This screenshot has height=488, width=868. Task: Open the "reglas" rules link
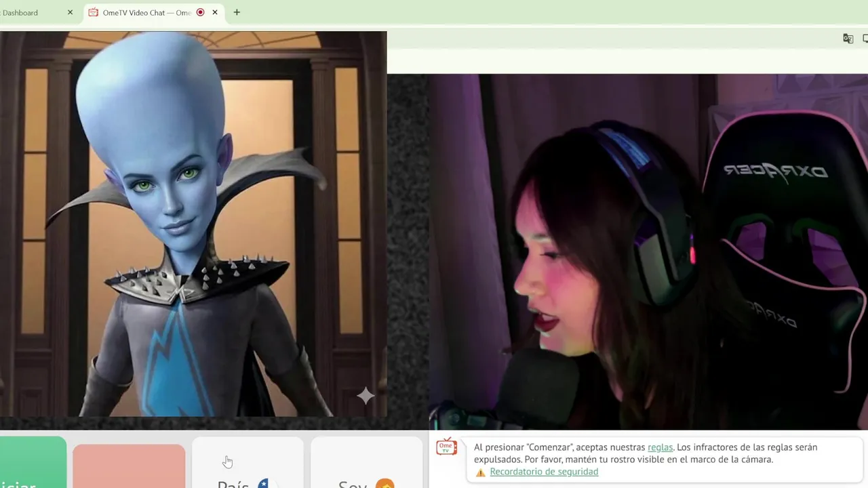(x=660, y=447)
